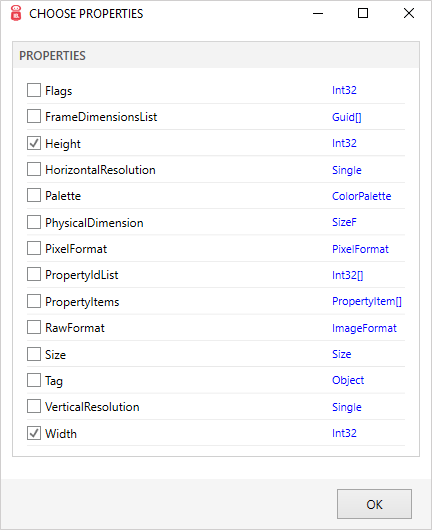Screen dimensions: 432x530
Task: Click the RawFormat name label
Action: tap(75, 328)
